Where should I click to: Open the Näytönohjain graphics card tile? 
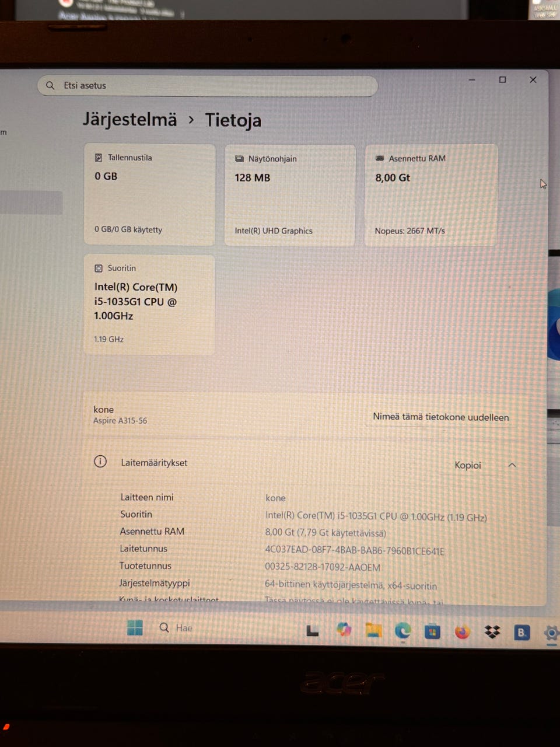point(290,196)
